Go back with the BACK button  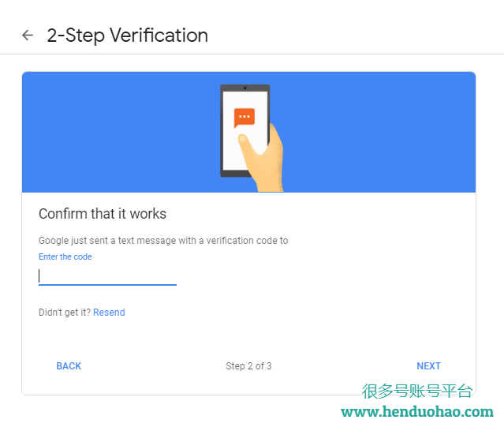pyautogui.click(x=69, y=366)
